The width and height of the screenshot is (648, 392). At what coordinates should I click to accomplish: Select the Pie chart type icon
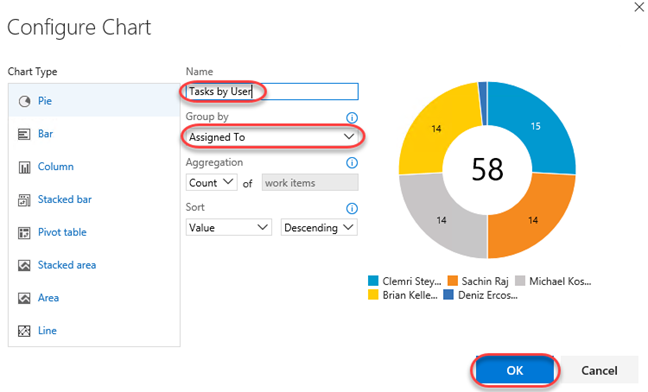click(24, 101)
